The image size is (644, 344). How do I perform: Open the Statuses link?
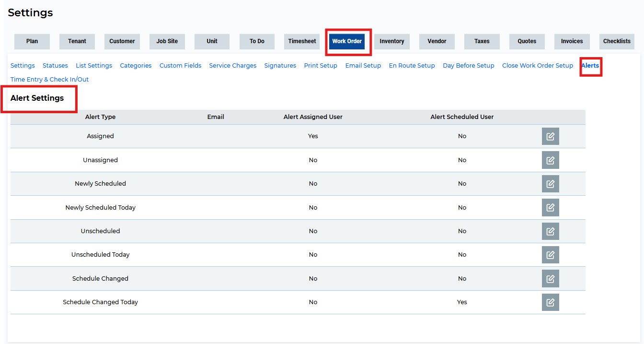pos(55,66)
